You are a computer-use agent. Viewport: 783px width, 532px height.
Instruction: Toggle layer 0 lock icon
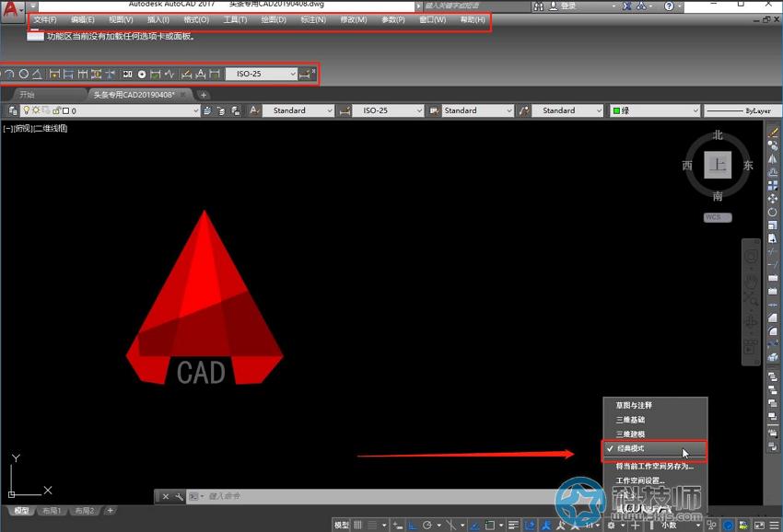coord(56,110)
